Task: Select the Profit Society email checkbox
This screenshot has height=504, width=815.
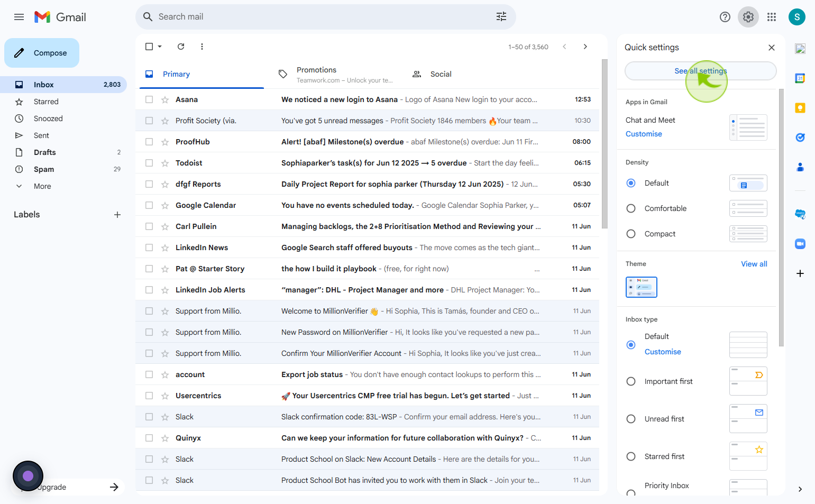Action: coord(149,121)
